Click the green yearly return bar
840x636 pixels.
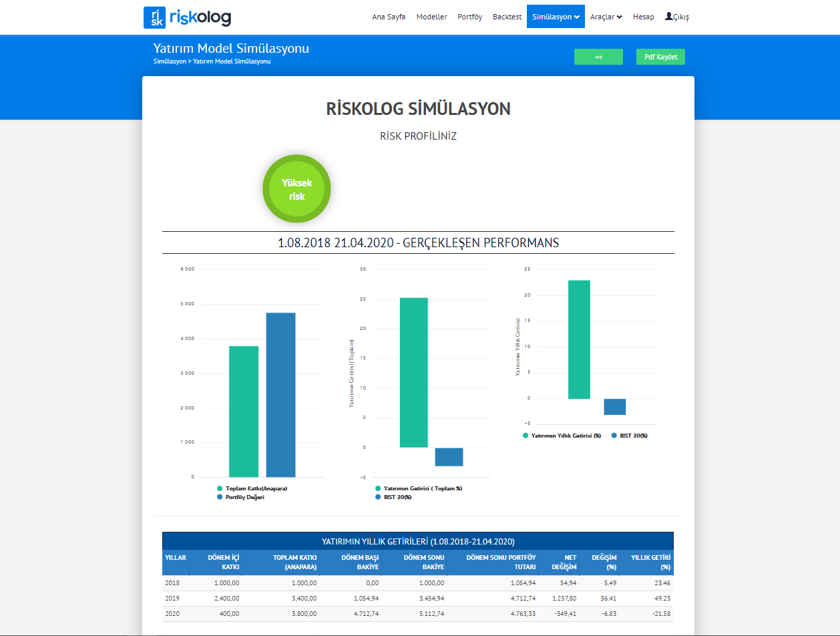(579, 339)
